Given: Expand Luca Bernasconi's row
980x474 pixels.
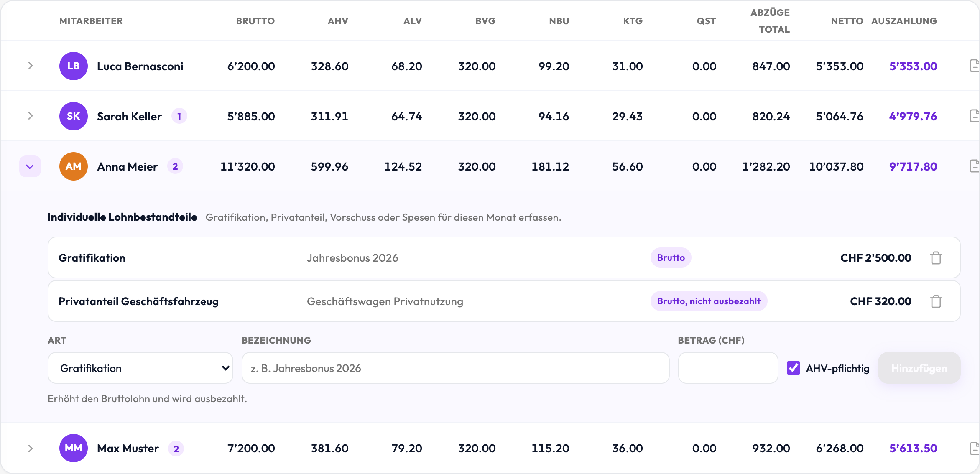Looking at the screenshot, I should point(30,66).
